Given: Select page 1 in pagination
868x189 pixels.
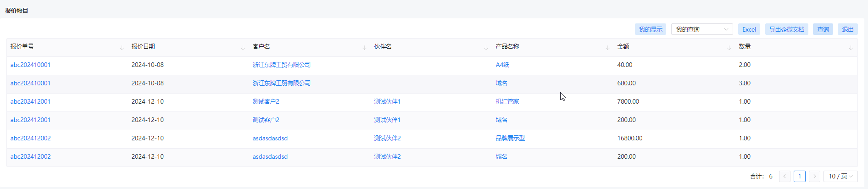Looking at the screenshot, I should coord(800,176).
